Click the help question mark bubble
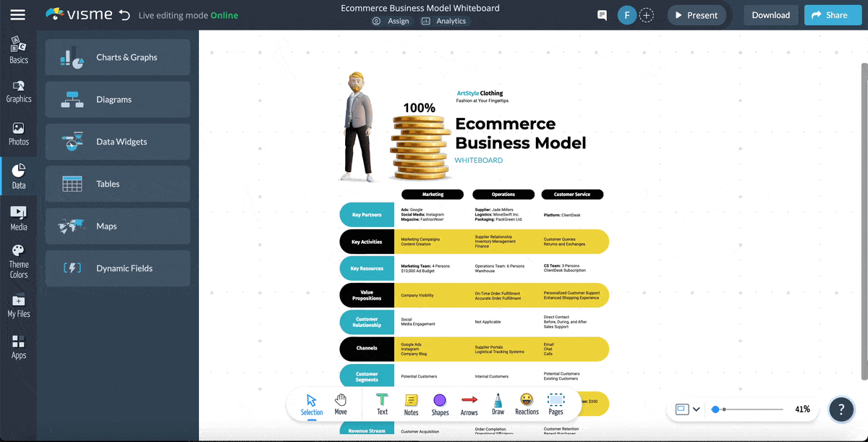Image resolution: width=868 pixels, height=442 pixels. (x=841, y=409)
